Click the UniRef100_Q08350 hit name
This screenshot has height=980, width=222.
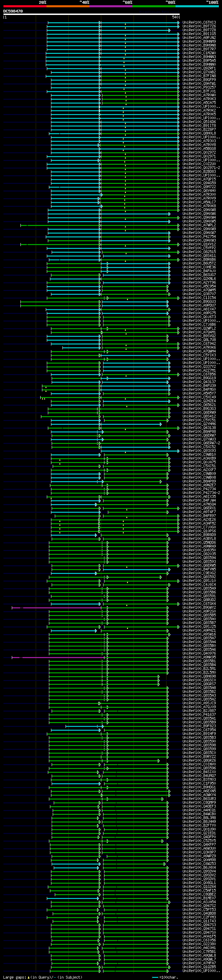199,550
